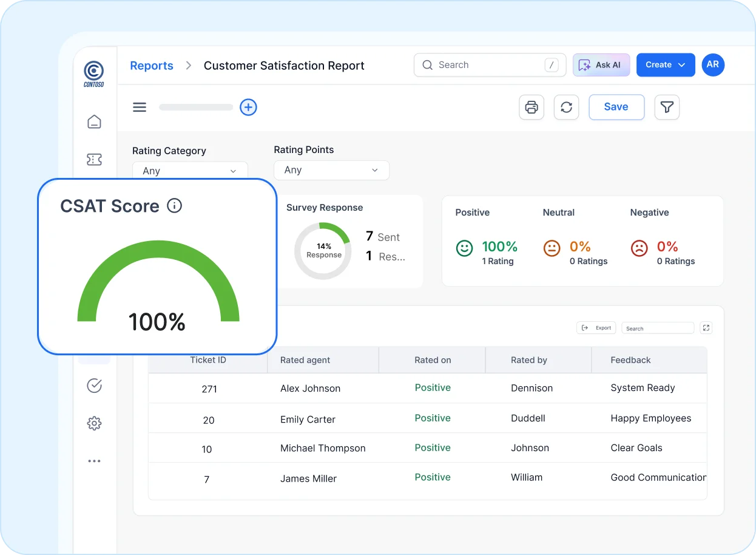This screenshot has width=756, height=555.
Task: Navigate back via the Reports breadcrumb
Action: point(151,66)
